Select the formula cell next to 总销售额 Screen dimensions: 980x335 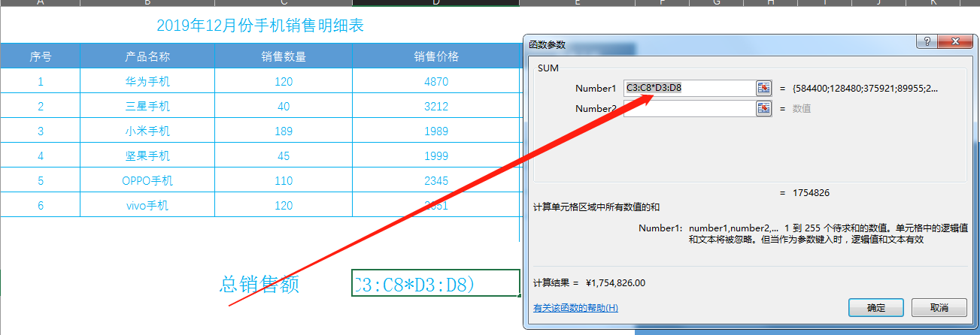435,283
